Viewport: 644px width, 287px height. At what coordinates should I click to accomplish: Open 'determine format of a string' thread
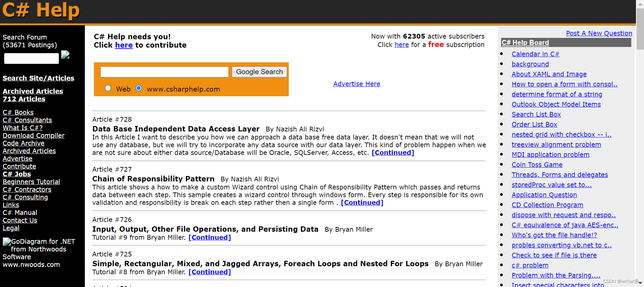coord(557,94)
